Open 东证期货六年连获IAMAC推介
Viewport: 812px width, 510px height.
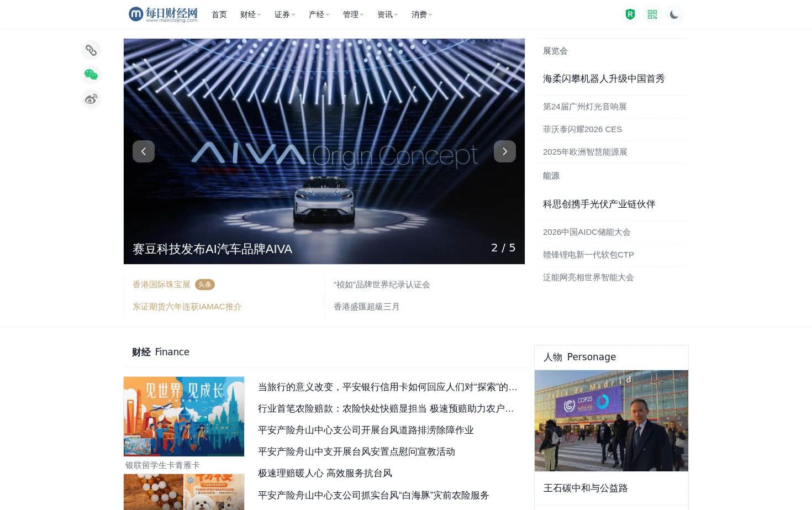coord(187,307)
